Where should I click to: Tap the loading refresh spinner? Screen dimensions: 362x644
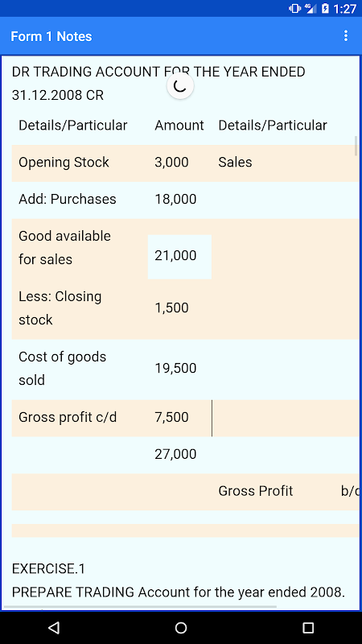[x=180, y=86]
